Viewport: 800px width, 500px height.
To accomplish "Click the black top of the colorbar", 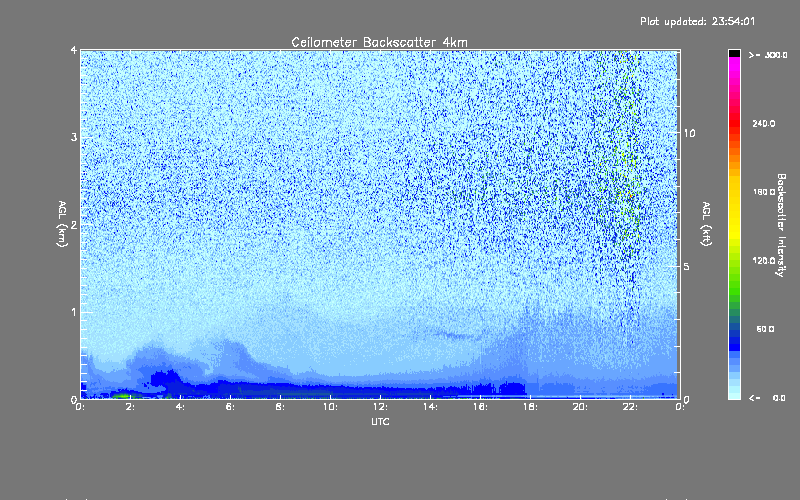I will (734, 53).
